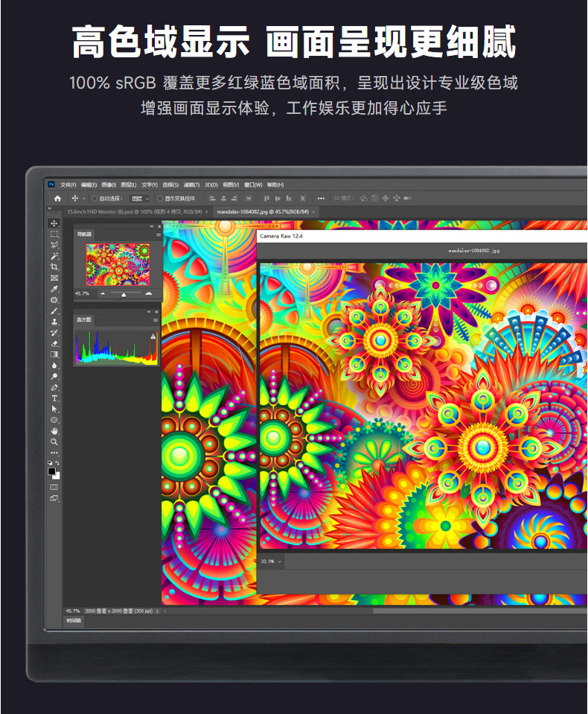The height and width of the screenshot is (714, 588).
Task: Open the 滤镜(T) menu
Action: pyautogui.click(x=191, y=185)
